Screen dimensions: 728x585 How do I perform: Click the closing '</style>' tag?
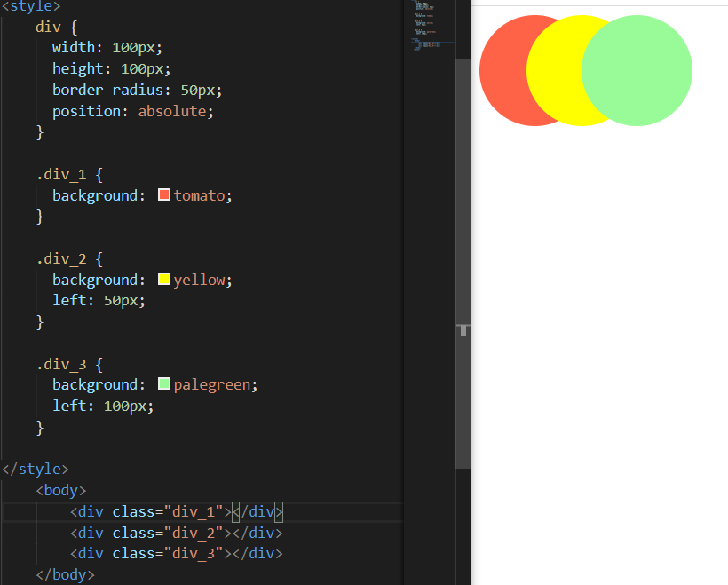click(36, 469)
